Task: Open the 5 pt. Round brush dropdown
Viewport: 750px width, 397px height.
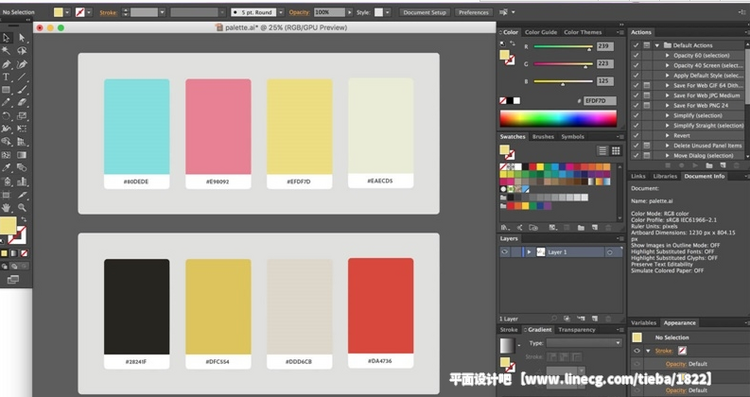Action: (x=281, y=12)
